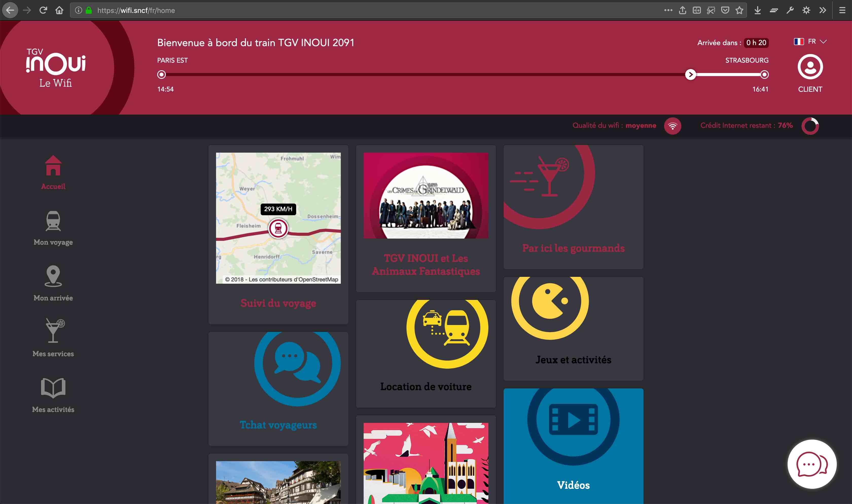Click the colorful Strasbourg cathedral illustration
Screen dimensions: 852x504
426,463
